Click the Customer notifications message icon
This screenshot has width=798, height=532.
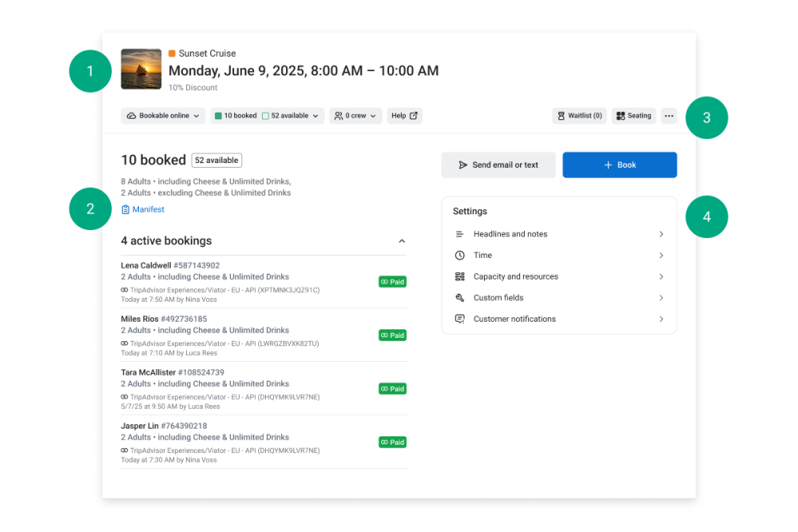[459, 320]
